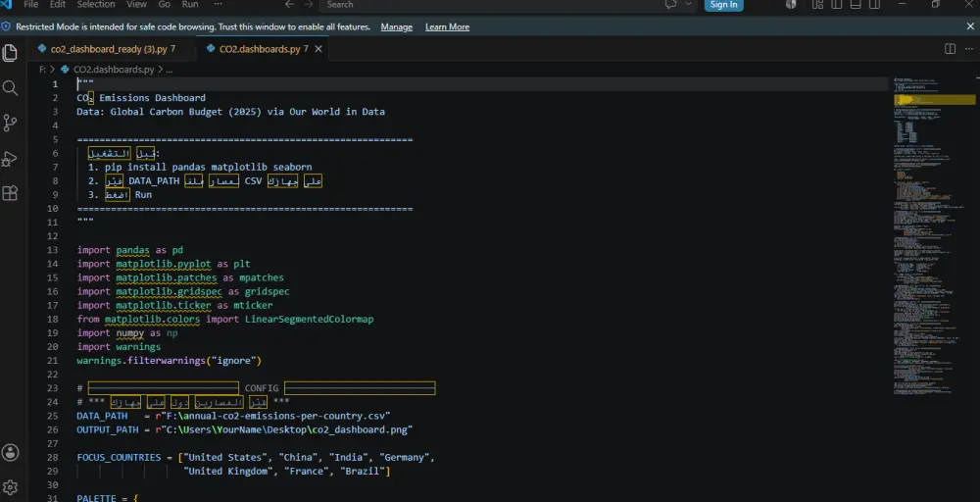Viewport: 980px width, 502px height.
Task: Click the Python file icon in the breadcrumb
Action: 65,70
